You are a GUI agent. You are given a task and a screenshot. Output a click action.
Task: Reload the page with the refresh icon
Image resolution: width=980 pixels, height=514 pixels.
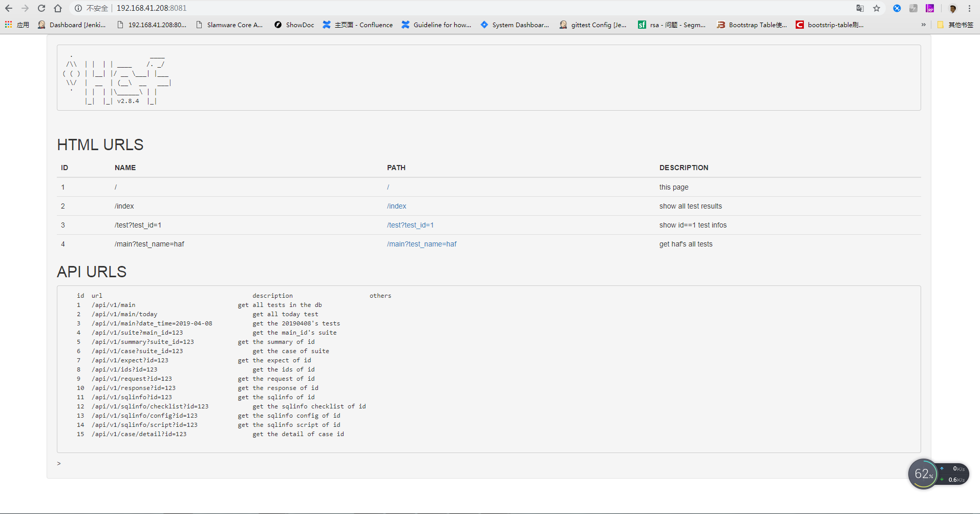(41, 8)
